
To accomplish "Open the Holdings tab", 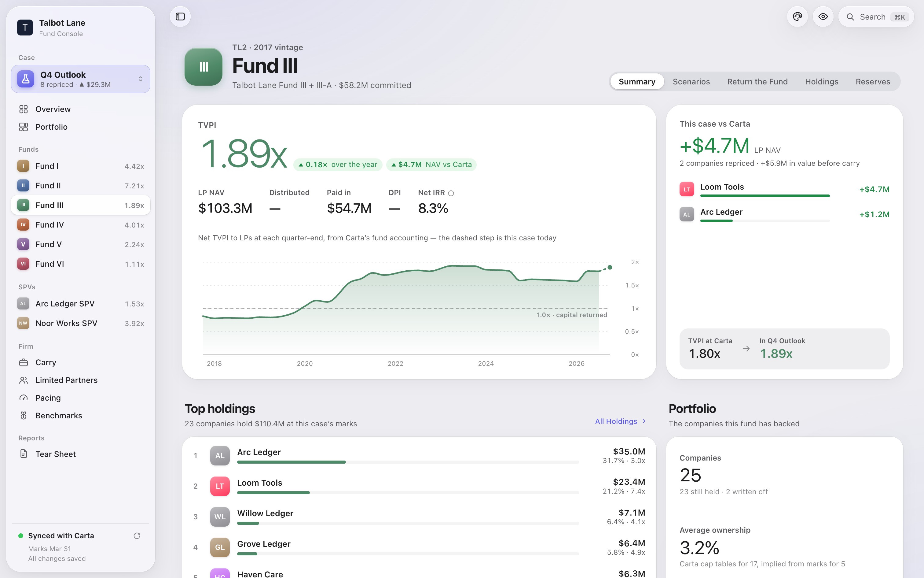I will pos(821,81).
